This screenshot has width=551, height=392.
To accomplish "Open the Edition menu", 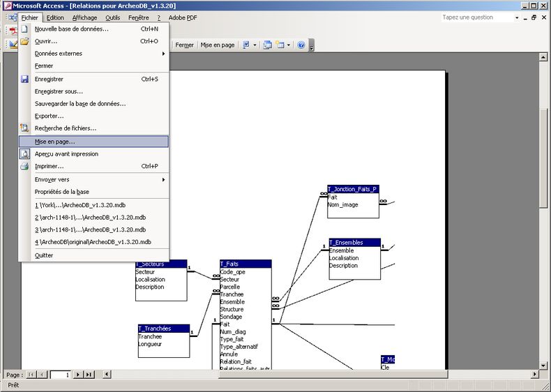I will point(55,17).
